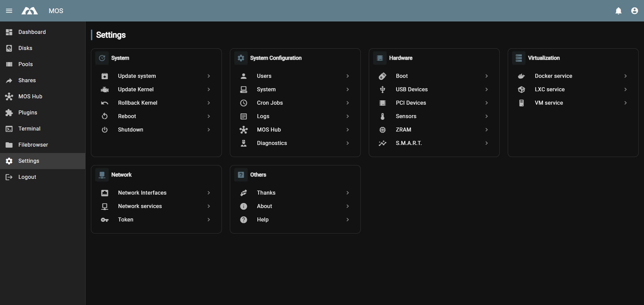This screenshot has height=305, width=644.
Task: Click the Terminal icon in the sidebar
Action: coord(9,129)
